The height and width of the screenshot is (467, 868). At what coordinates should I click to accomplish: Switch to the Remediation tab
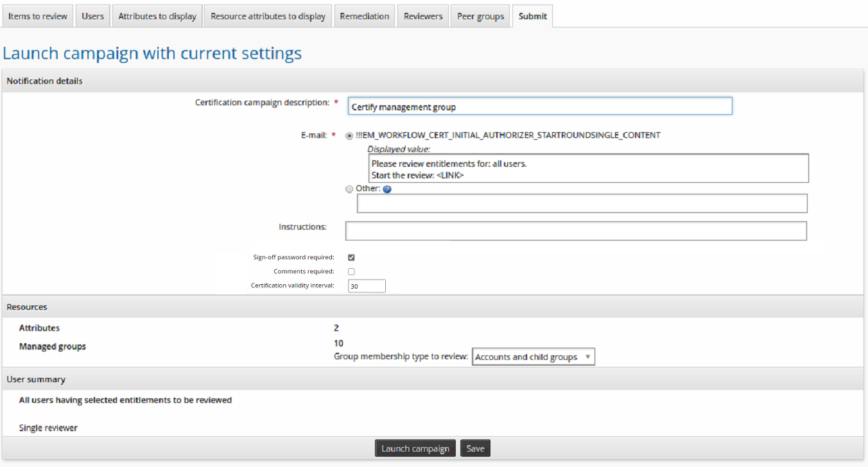364,16
